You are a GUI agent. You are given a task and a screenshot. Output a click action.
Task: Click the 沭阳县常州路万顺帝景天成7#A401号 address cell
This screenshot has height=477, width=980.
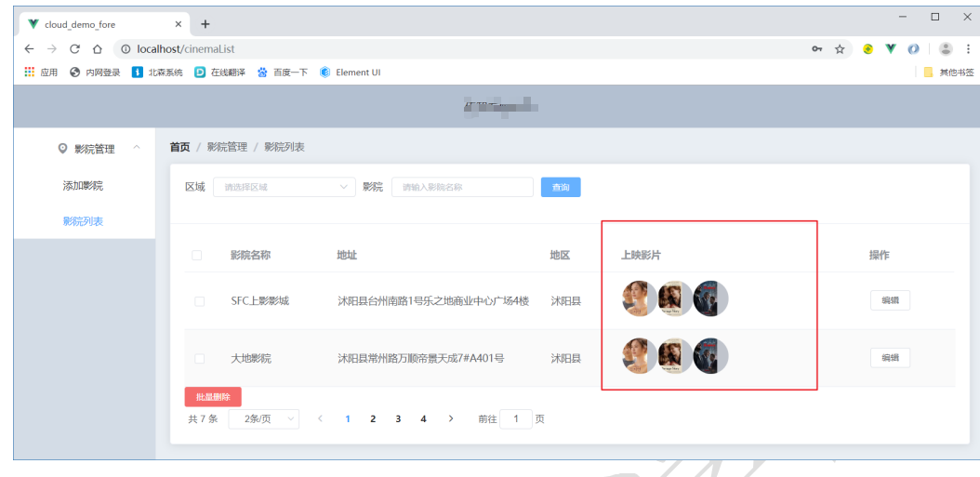[421, 359]
